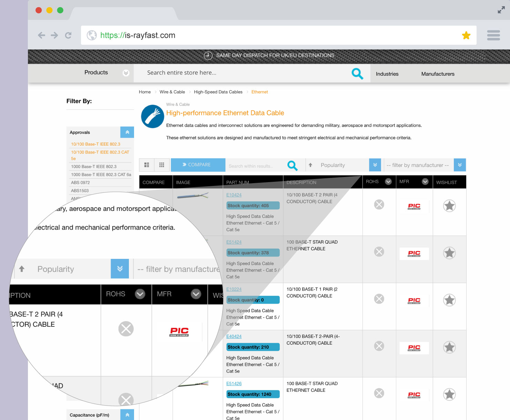Click the browser back arrow
The height and width of the screenshot is (420, 510).
click(x=41, y=35)
